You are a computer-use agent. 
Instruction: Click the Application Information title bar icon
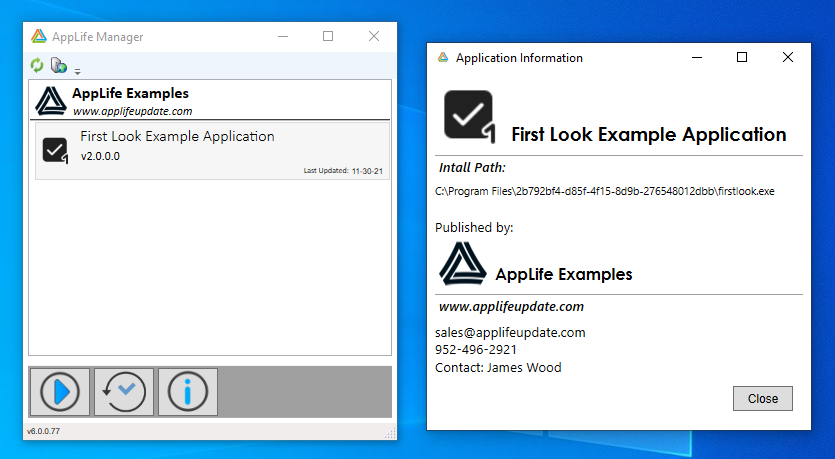point(443,58)
